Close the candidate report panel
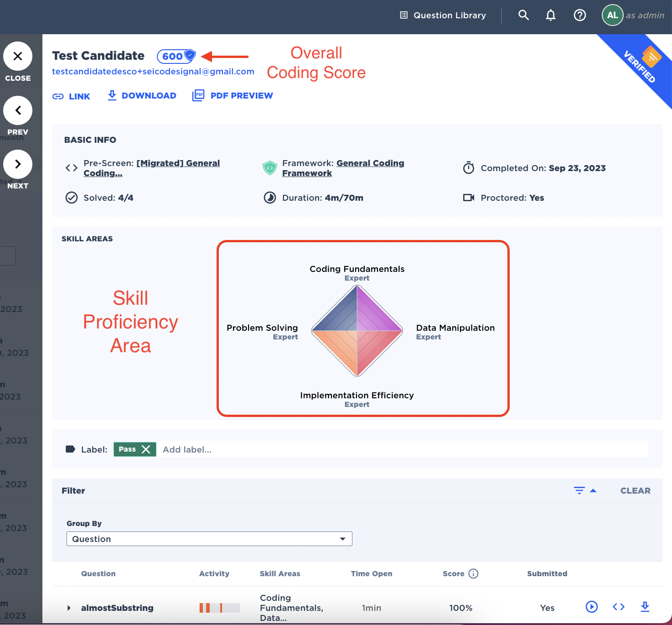Screen dimensions: 672x625 [x=18, y=57]
